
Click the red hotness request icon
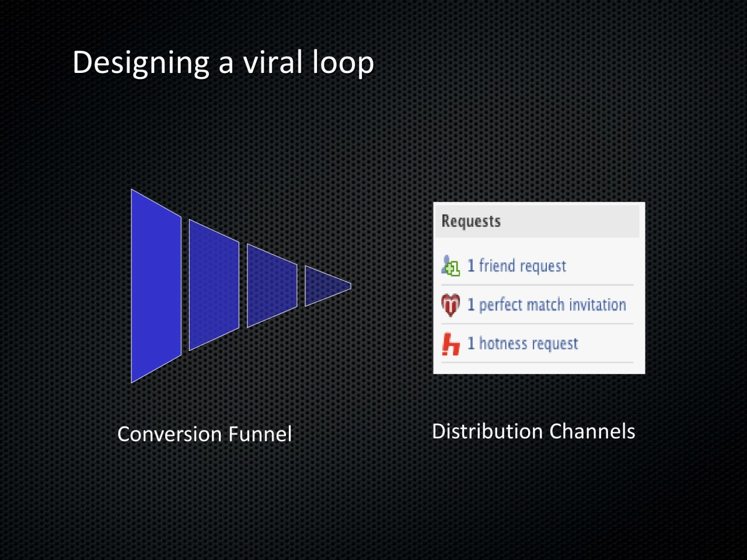click(x=451, y=344)
